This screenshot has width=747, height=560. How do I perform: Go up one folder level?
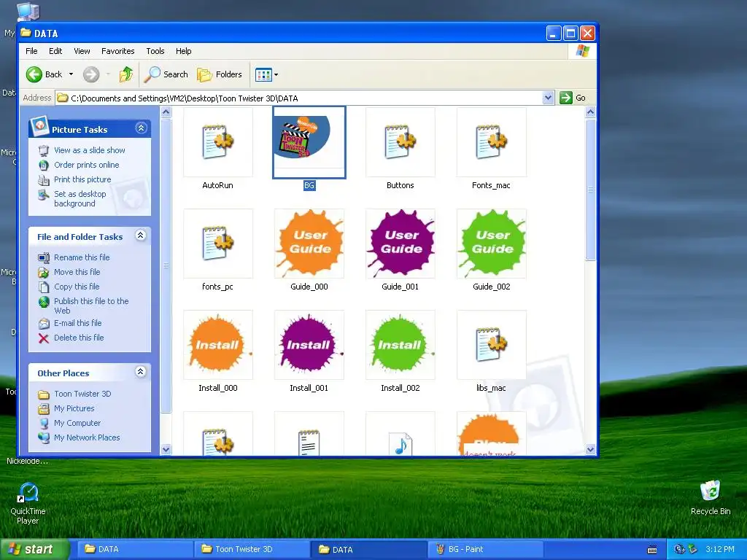tap(126, 74)
